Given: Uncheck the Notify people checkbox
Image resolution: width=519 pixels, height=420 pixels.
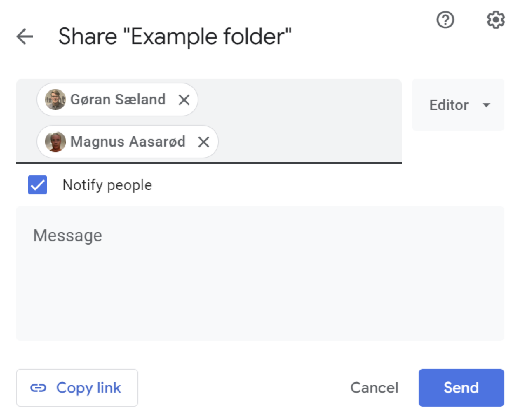Looking at the screenshot, I should pos(38,185).
